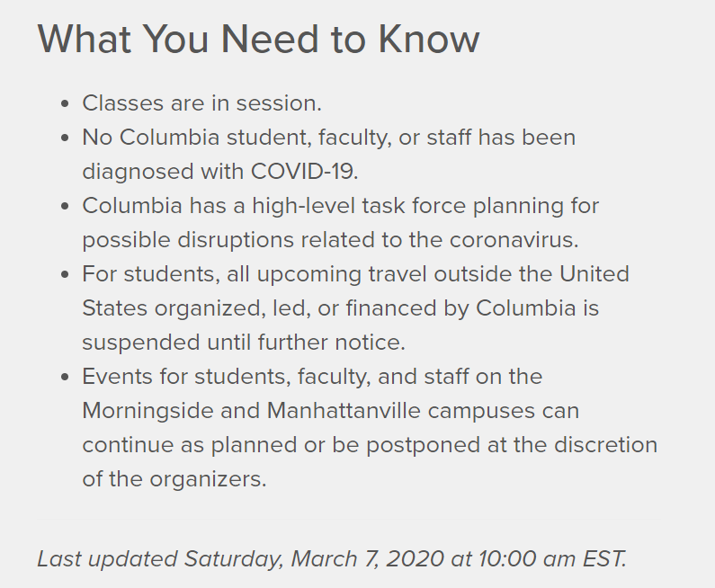Select the "No Columbia student, faculty" line
Image resolution: width=715 pixels, height=588 pixels.
[x=328, y=138]
